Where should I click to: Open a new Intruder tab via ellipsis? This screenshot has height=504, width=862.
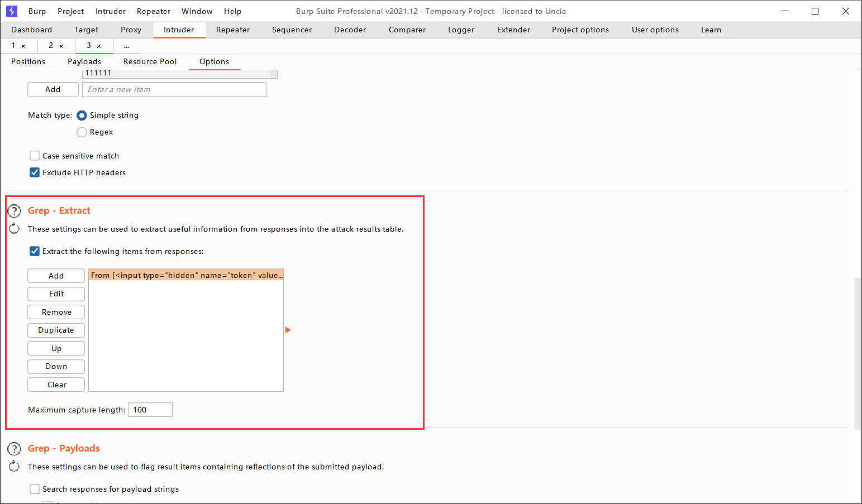click(127, 46)
